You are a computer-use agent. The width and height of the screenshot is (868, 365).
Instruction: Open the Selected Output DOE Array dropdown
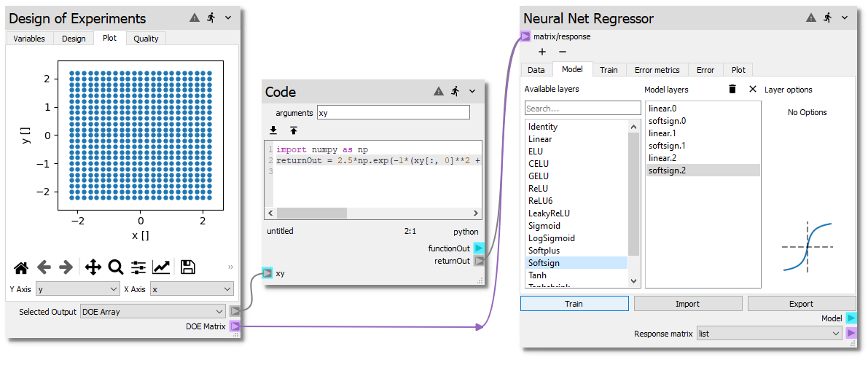[153, 312]
